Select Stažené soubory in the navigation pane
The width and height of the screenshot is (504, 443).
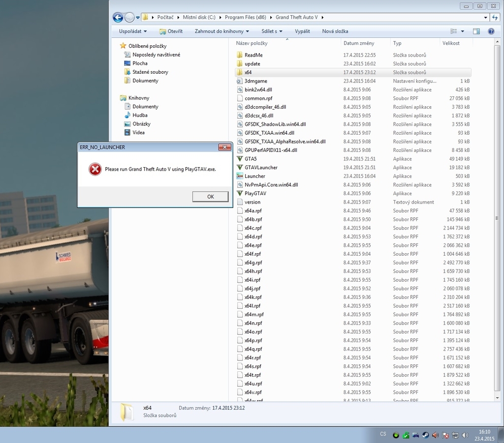pyautogui.click(x=150, y=72)
